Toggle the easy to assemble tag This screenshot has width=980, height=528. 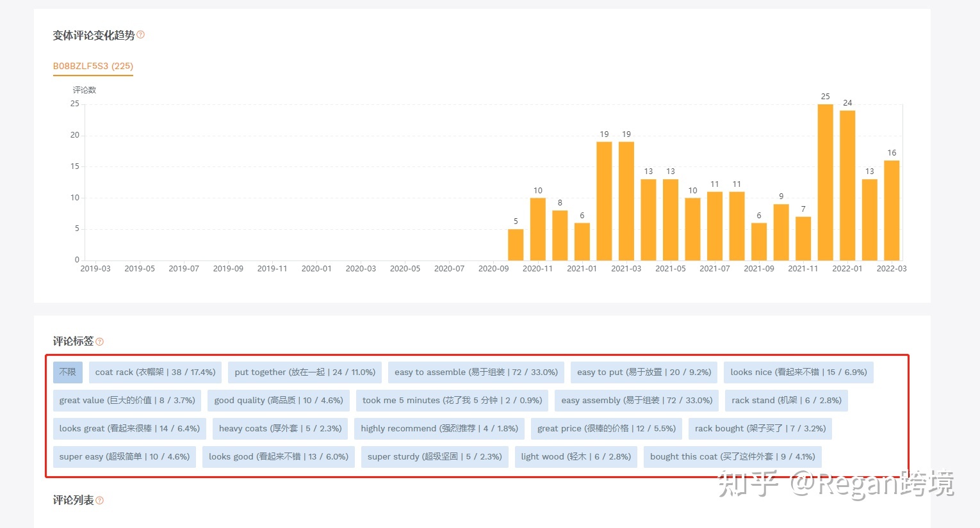476,372
